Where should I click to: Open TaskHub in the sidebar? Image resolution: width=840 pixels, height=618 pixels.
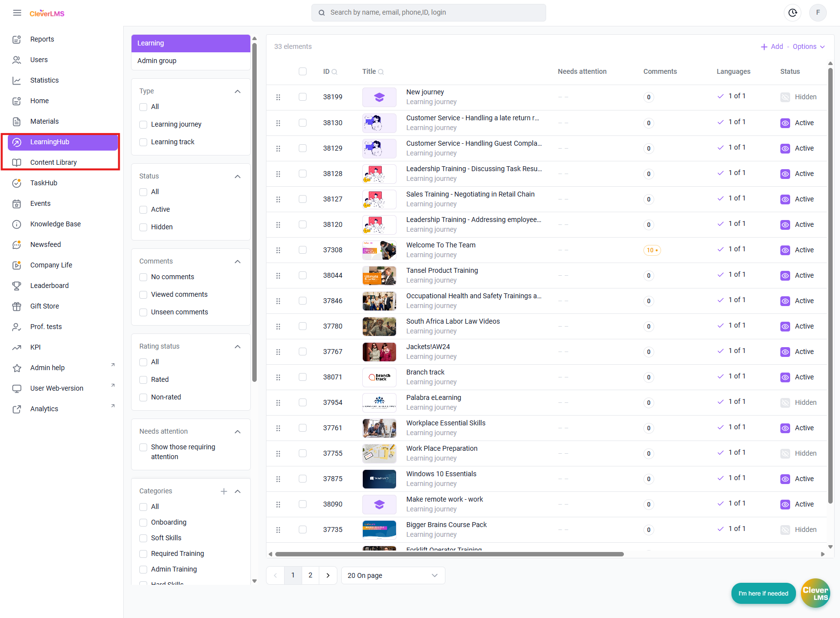click(x=44, y=183)
